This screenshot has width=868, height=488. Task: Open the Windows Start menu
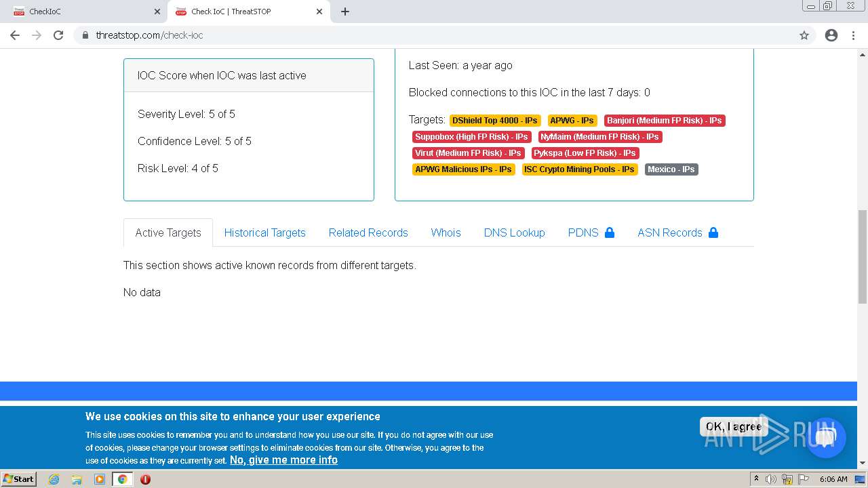[19, 479]
